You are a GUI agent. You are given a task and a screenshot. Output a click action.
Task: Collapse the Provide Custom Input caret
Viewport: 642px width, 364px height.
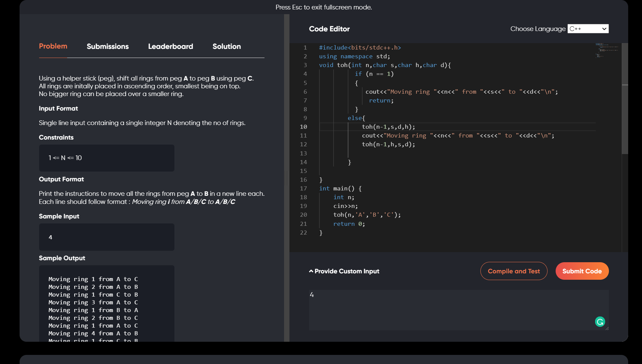311,271
